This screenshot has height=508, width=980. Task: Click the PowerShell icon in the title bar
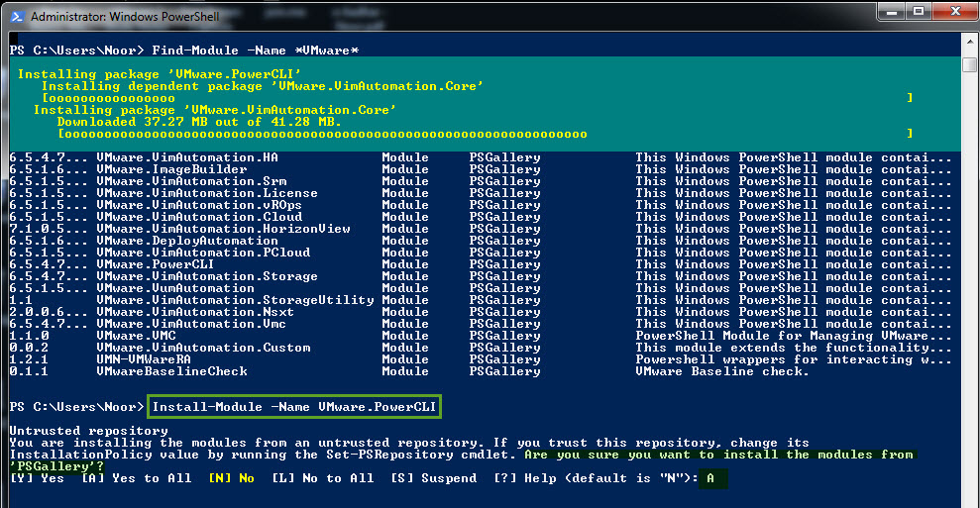pyautogui.click(x=17, y=16)
